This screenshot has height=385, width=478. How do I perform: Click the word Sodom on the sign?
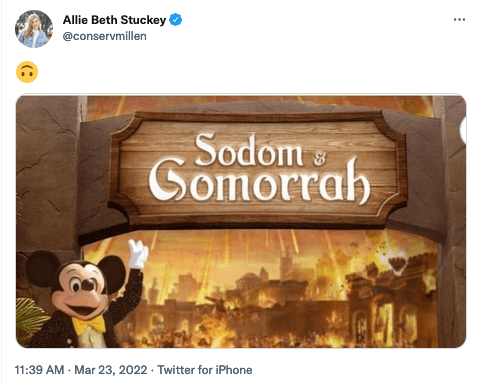click(x=249, y=150)
